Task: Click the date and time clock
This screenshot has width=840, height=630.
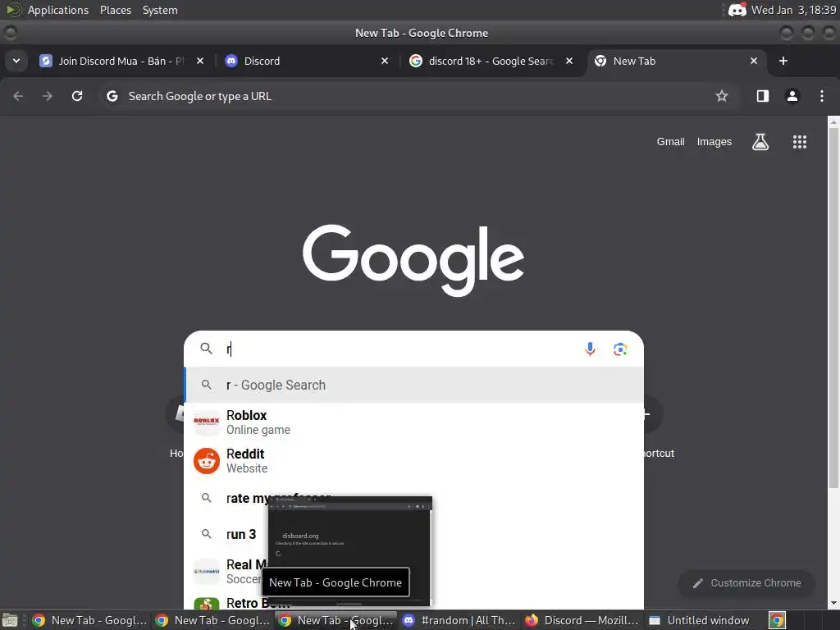Action: [x=793, y=10]
